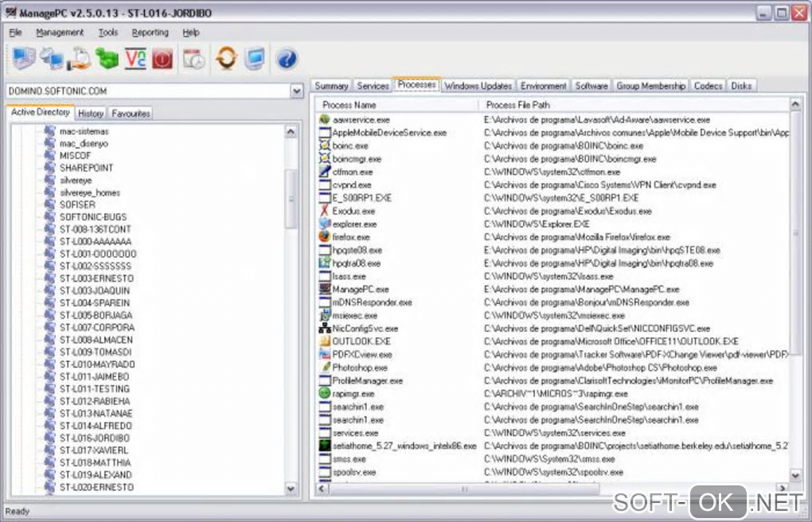Image resolution: width=812 pixels, height=522 pixels.
Task: Open the Management menu
Action: pos(60,32)
